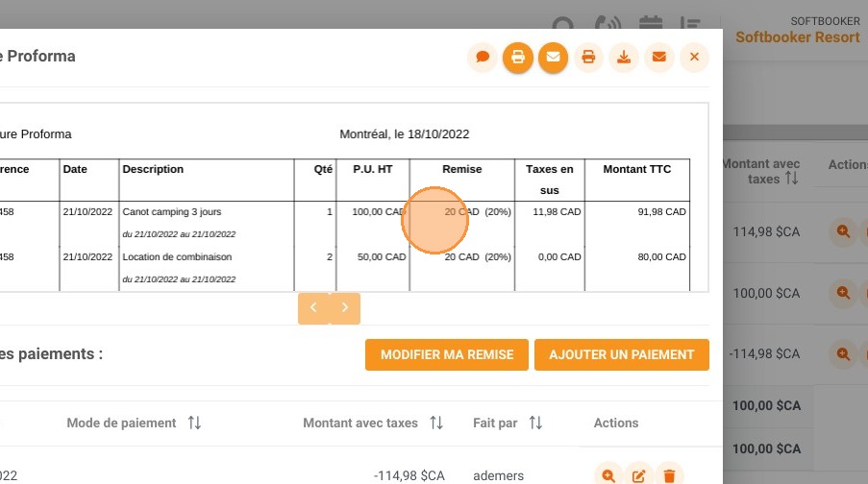
Task: Open the comment bubble icon in modal header
Action: 483,57
